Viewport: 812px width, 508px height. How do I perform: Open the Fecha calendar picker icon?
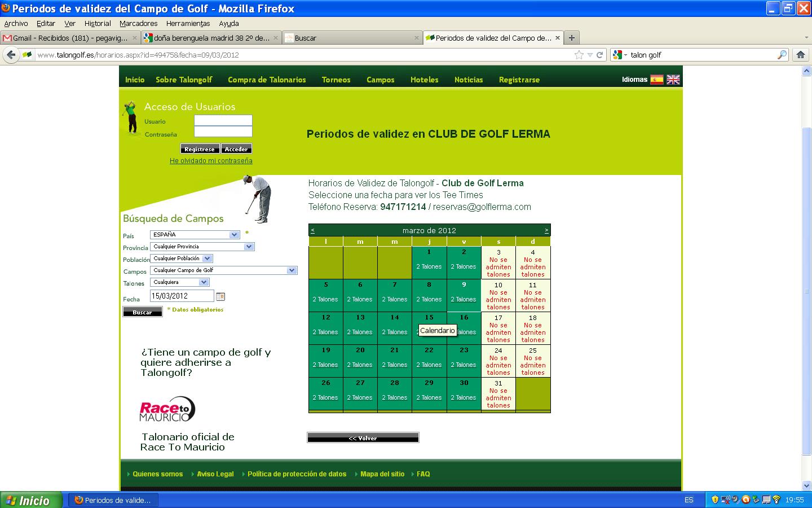220,296
